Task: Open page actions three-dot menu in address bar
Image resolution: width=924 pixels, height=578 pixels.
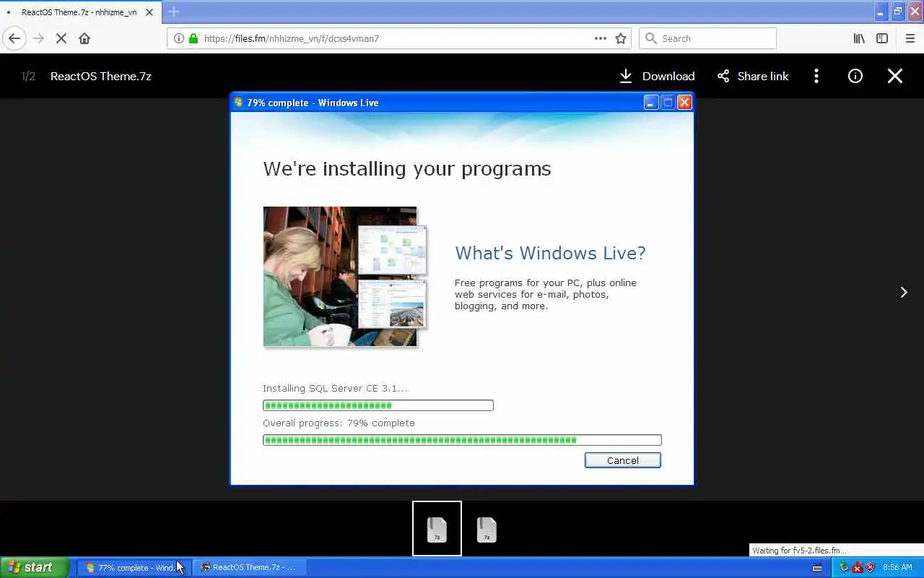Action: (x=600, y=38)
